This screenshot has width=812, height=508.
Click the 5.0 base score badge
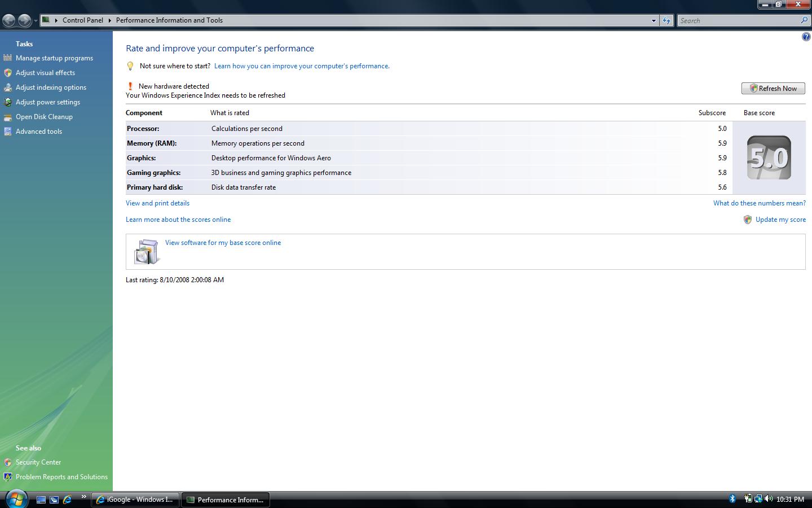point(769,157)
